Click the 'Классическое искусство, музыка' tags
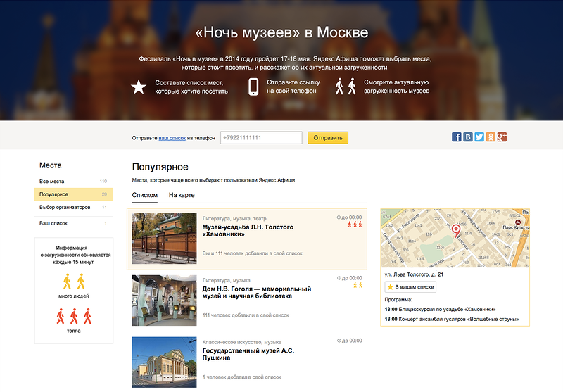563x392 pixels. (241, 342)
